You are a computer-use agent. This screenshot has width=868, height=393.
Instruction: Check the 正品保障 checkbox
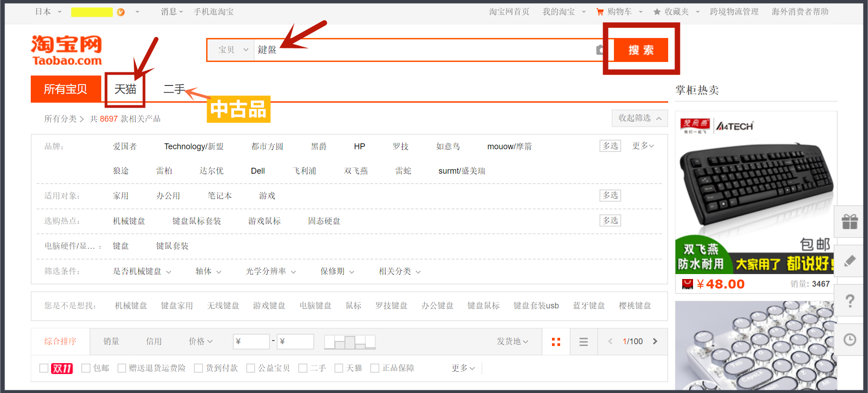(x=375, y=368)
